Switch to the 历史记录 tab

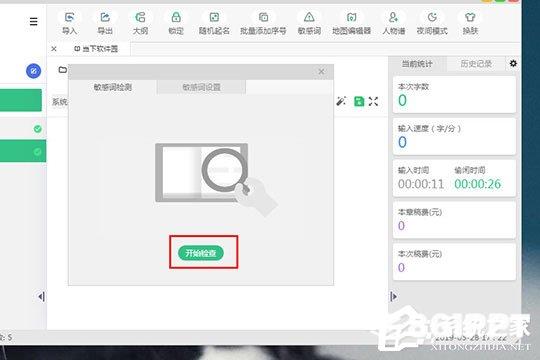point(476,64)
